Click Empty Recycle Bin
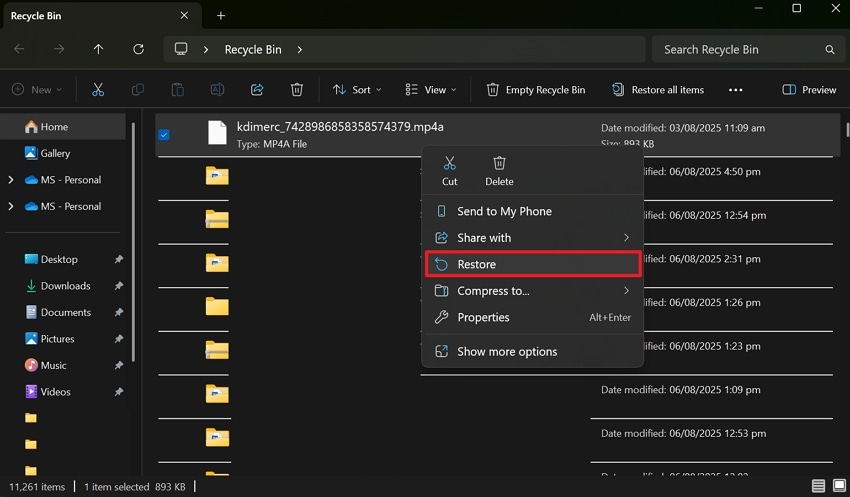 click(536, 89)
